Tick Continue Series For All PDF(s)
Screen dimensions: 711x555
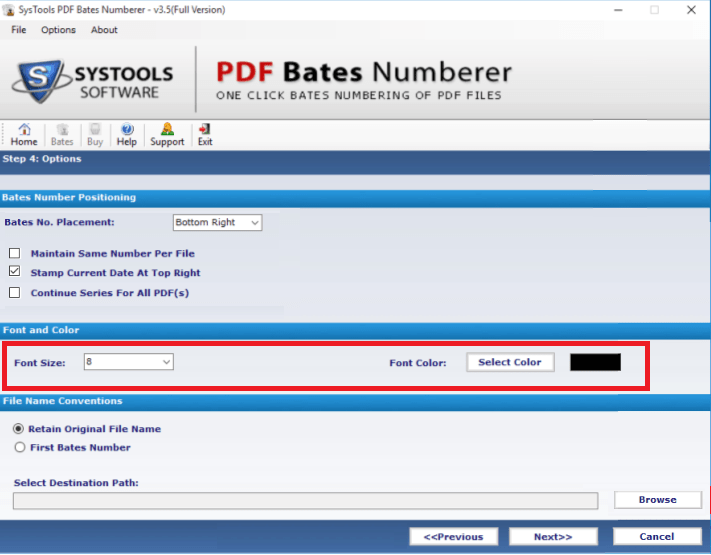coord(15,292)
